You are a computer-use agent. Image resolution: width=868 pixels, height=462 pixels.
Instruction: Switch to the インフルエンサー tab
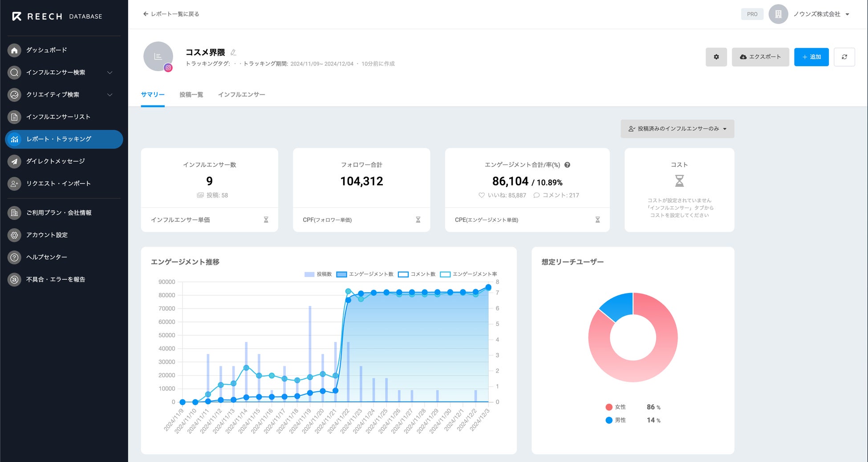(242, 95)
